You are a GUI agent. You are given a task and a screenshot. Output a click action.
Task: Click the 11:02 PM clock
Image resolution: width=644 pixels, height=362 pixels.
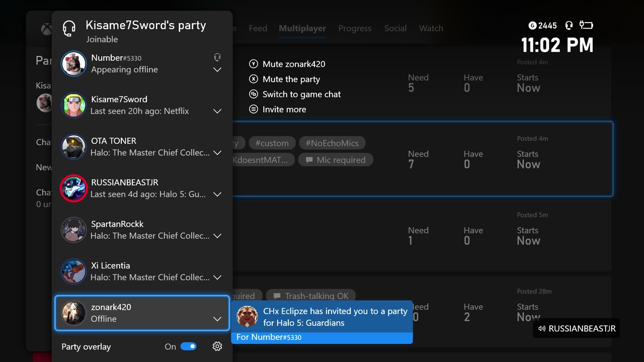pos(557,46)
